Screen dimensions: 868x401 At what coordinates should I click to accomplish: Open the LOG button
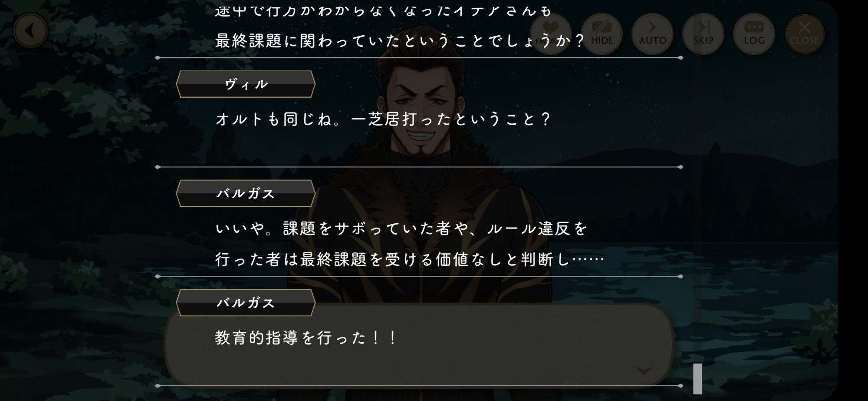pyautogui.click(x=754, y=34)
